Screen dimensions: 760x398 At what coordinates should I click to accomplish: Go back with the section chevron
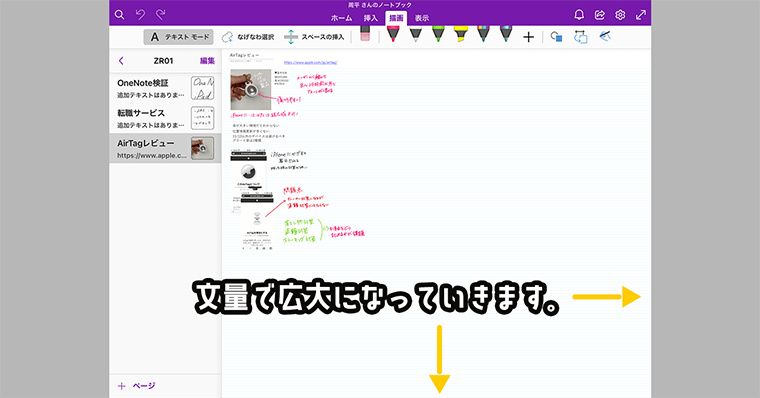[121, 61]
